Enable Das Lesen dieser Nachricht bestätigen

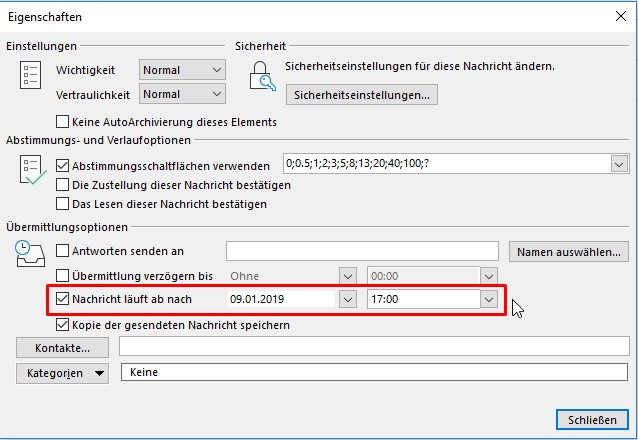click(x=62, y=204)
